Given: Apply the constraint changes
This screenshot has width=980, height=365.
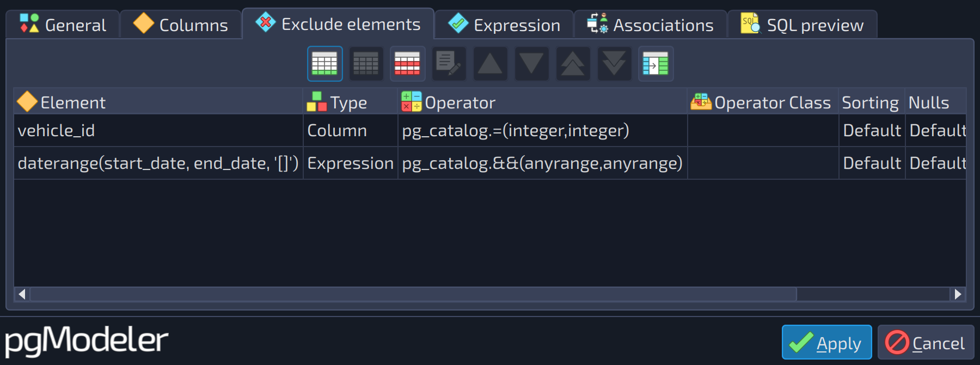Looking at the screenshot, I should 826,342.
